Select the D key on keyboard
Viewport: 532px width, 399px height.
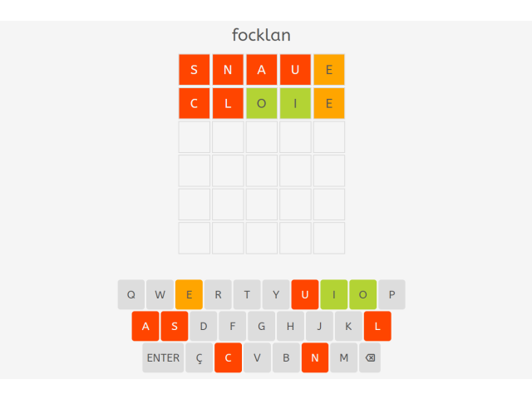click(204, 326)
